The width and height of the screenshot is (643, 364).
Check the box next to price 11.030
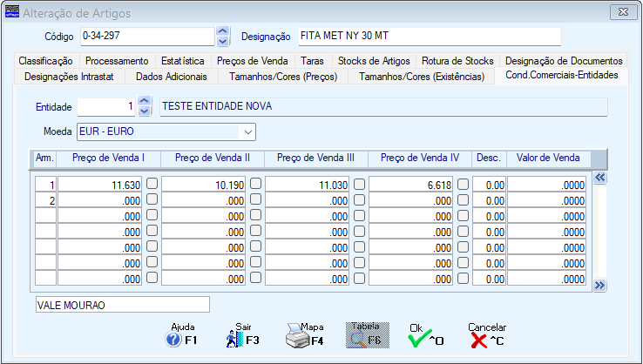pyautogui.click(x=360, y=184)
